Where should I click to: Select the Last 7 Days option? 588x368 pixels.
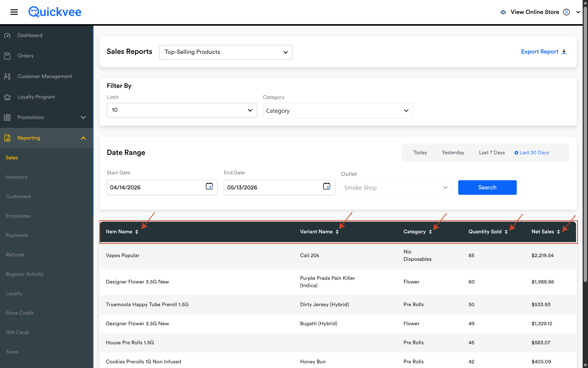[492, 153]
